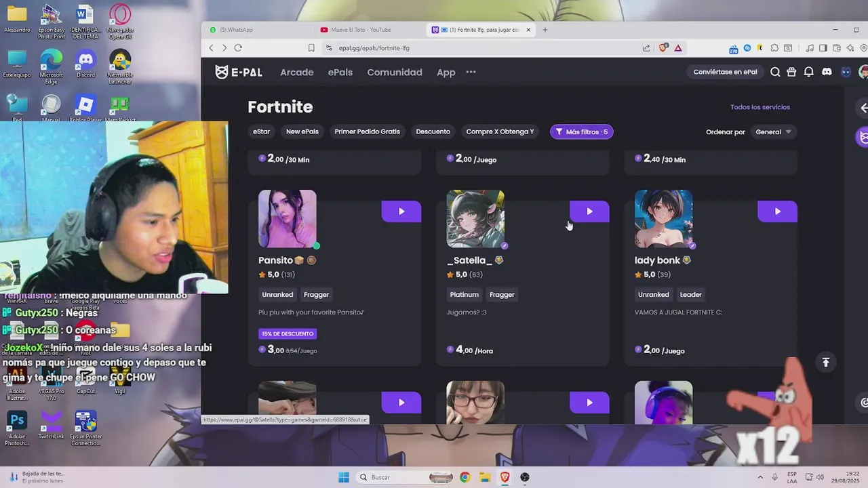This screenshot has height=488, width=868.
Task: Open Pansito's avatar picture
Action: tap(288, 219)
